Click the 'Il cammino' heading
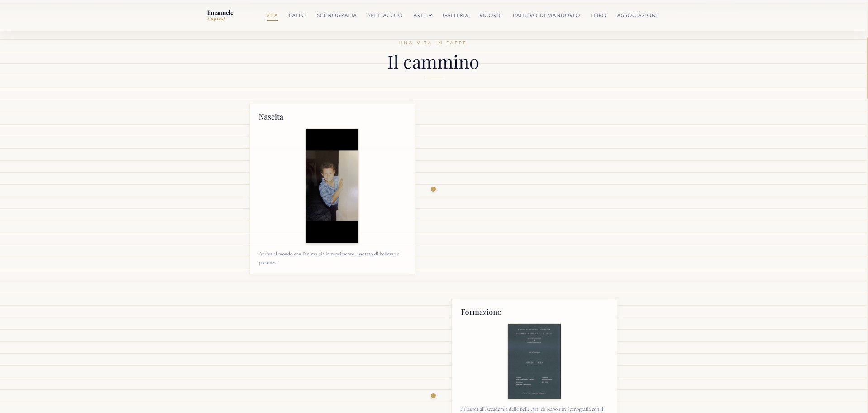868x413 pixels. [433, 62]
